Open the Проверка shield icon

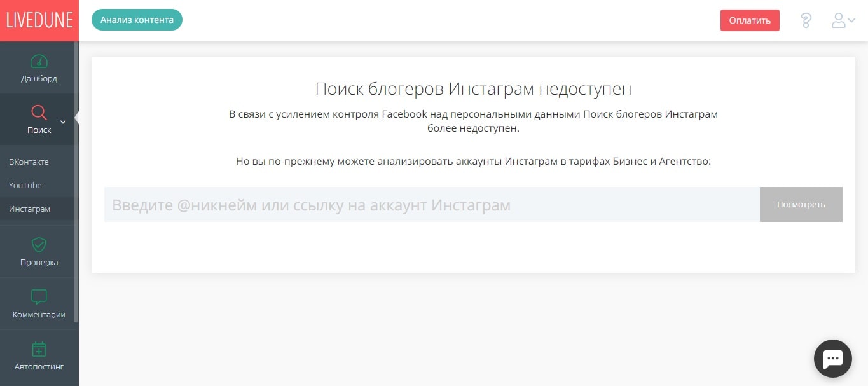[x=39, y=245]
